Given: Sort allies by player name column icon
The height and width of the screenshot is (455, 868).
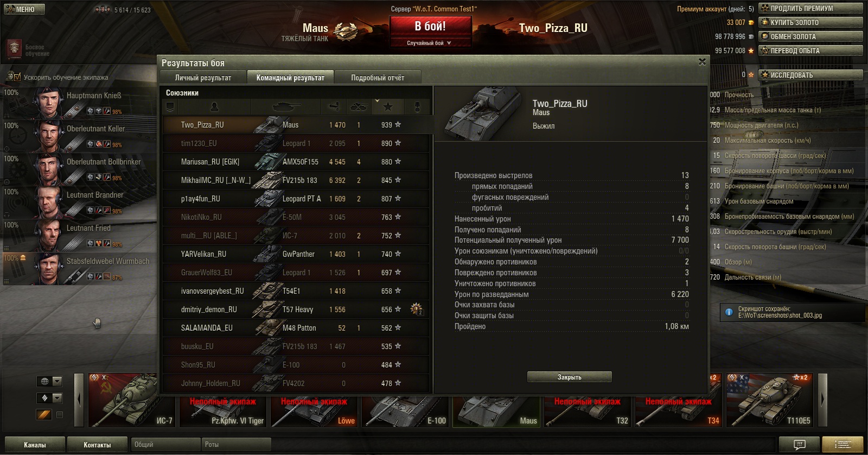Looking at the screenshot, I should [x=214, y=107].
